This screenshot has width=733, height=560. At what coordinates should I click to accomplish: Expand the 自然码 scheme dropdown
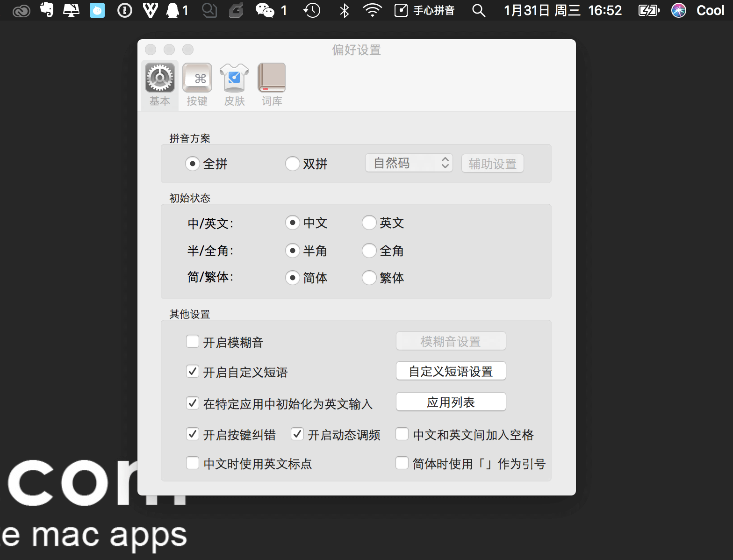409,163
